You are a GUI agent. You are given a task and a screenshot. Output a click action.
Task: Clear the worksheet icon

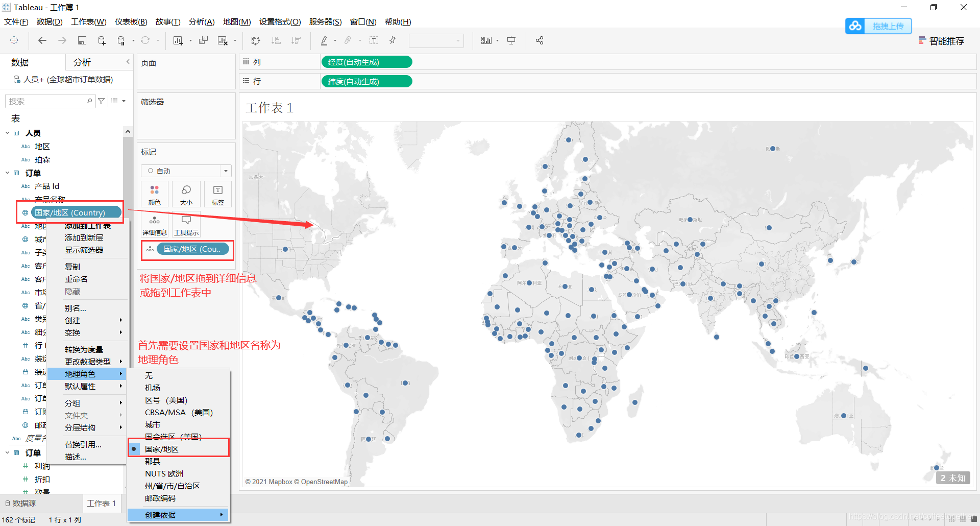click(x=223, y=40)
